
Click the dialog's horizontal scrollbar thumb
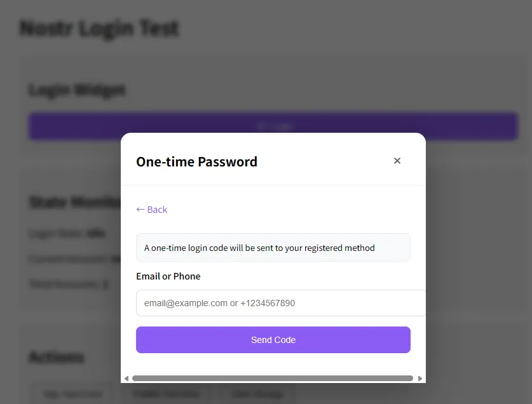tap(272, 379)
